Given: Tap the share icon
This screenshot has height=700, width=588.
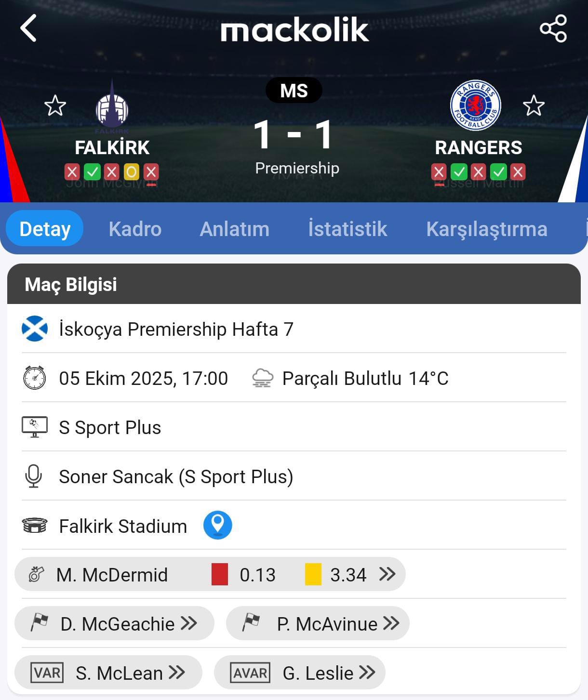Looking at the screenshot, I should tap(553, 28).
